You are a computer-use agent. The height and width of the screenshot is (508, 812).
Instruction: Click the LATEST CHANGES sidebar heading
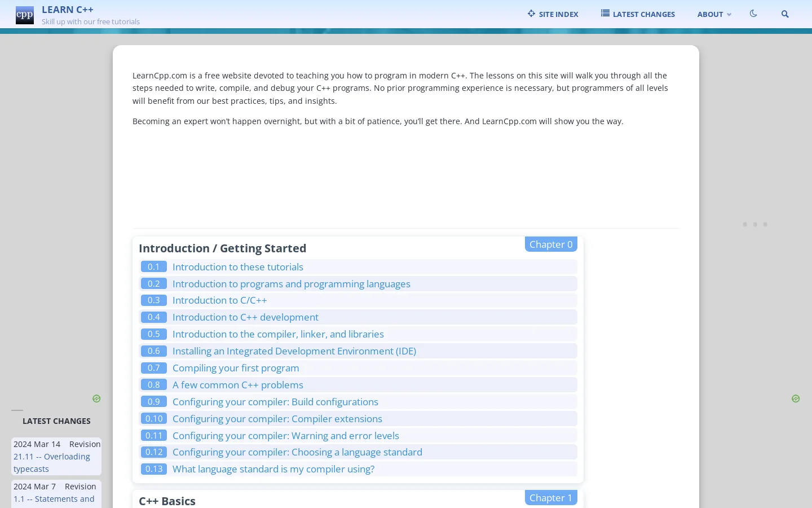coord(56,421)
